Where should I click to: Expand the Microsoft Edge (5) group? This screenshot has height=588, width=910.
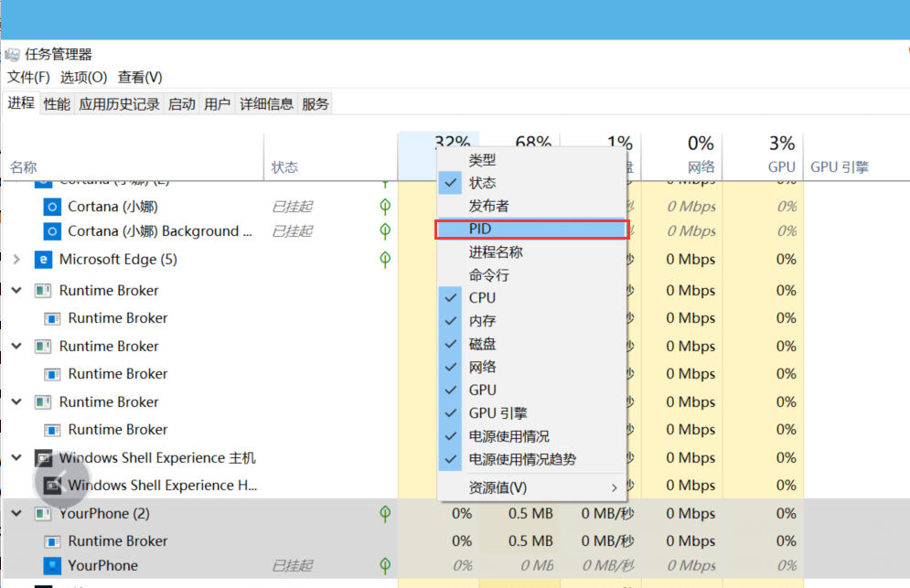click(16, 260)
